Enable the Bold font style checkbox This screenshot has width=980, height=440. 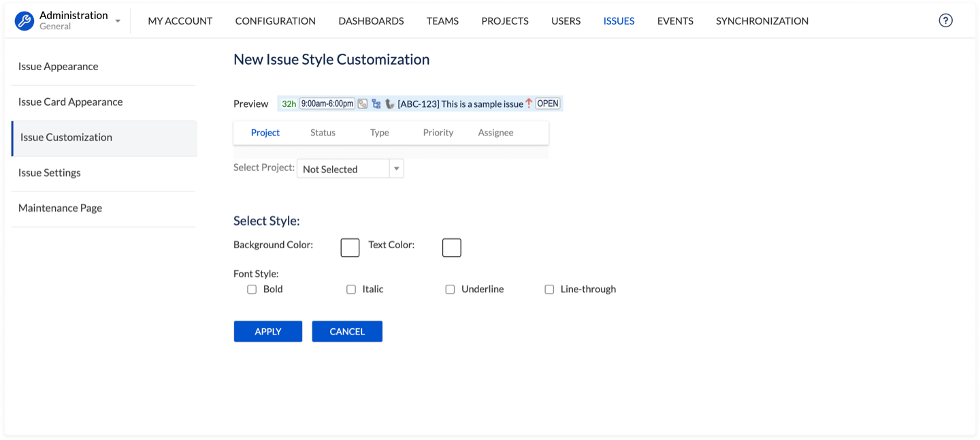click(252, 289)
